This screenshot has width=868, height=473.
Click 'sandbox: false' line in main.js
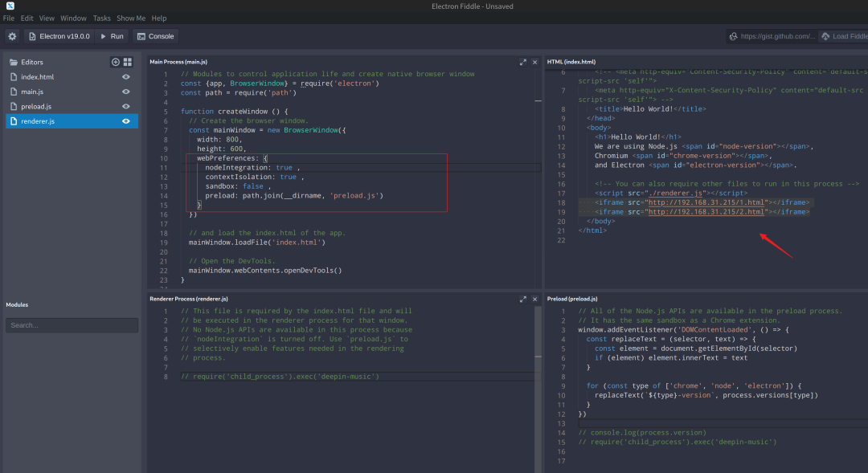pyautogui.click(x=237, y=186)
